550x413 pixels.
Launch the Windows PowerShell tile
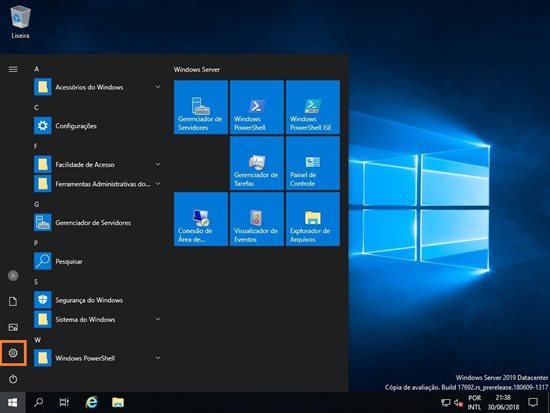tap(257, 107)
